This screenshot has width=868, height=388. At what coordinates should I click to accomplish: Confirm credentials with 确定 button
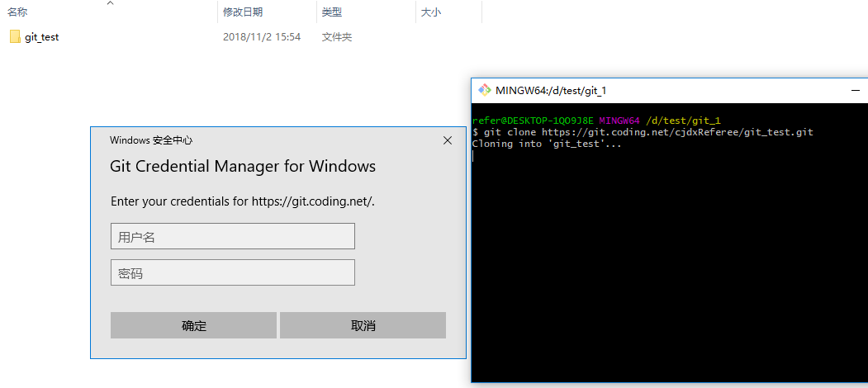[x=194, y=325]
